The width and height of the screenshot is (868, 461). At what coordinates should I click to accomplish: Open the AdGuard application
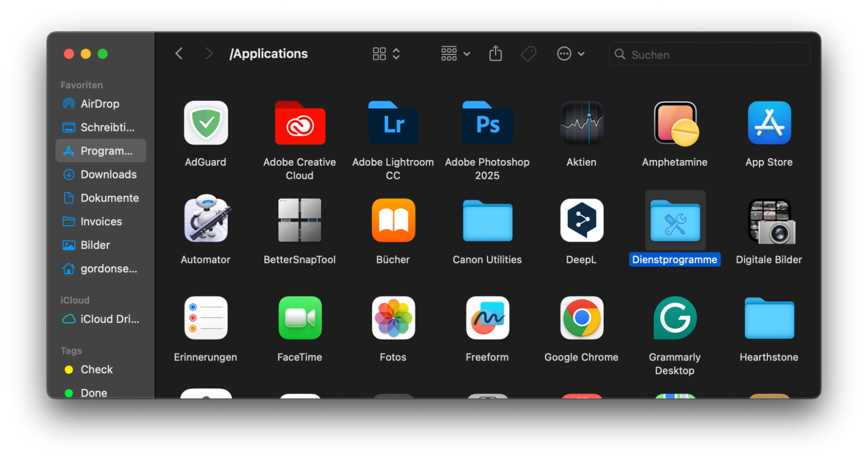(x=206, y=123)
